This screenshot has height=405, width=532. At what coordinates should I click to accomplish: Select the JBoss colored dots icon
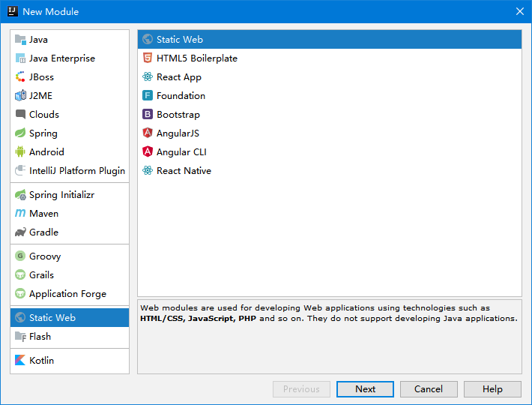[20, 76]
